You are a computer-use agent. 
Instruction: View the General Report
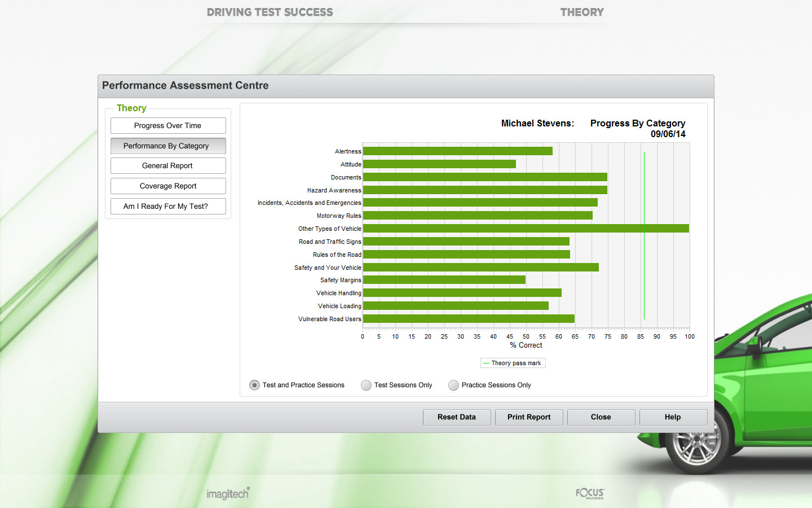pyautogui.click(x=168, y=165)
